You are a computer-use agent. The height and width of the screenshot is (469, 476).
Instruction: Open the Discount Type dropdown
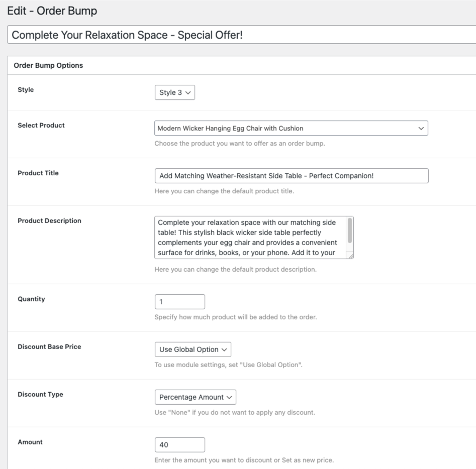[x=195, y=397]
